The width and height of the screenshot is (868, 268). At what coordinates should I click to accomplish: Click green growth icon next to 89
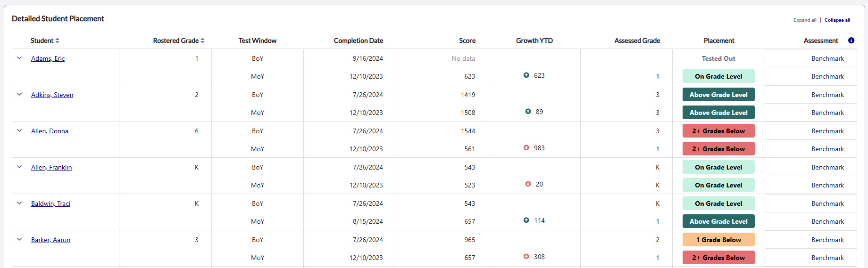(528, 112)
